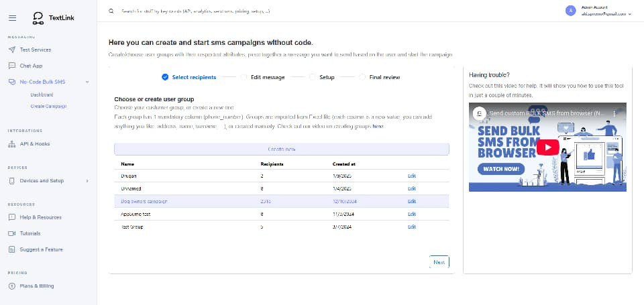Click the Name column header
This screenshot has height=305, width=644.
[127, 164]
